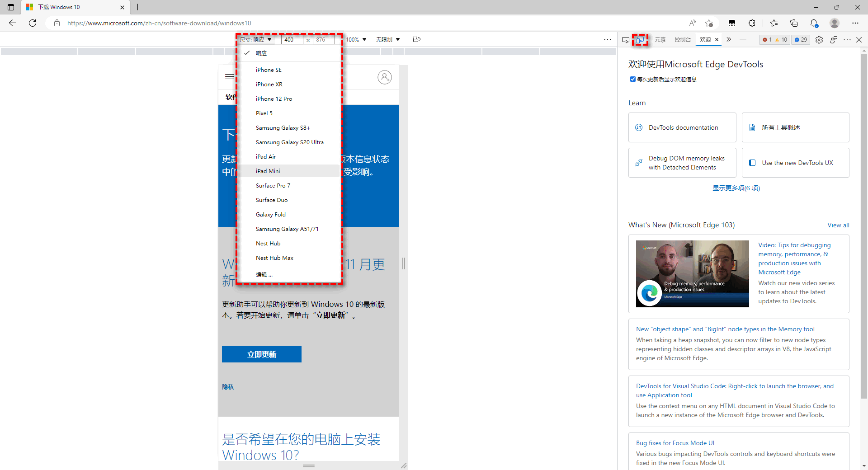Open the DevTools debugging video thumbnail
The height and width of the screenshot is (470, 868).
pos(692,274)
